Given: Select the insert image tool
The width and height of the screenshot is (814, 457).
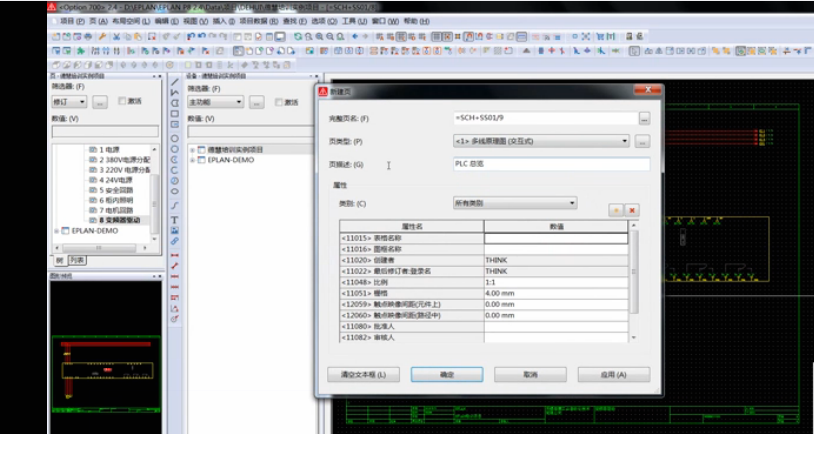Looking at the screenshot, I should tap(175, 231).
